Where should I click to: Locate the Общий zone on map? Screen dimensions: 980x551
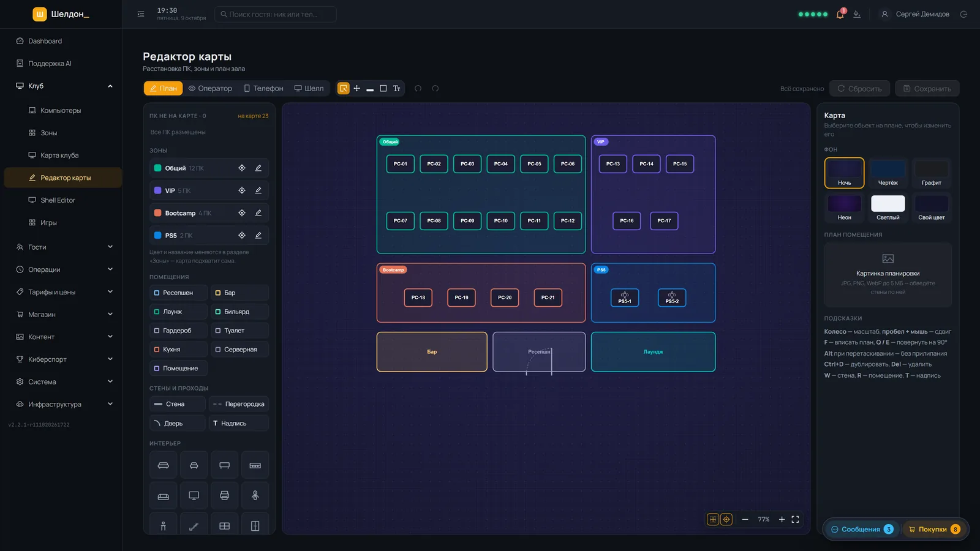coord(242,168)
